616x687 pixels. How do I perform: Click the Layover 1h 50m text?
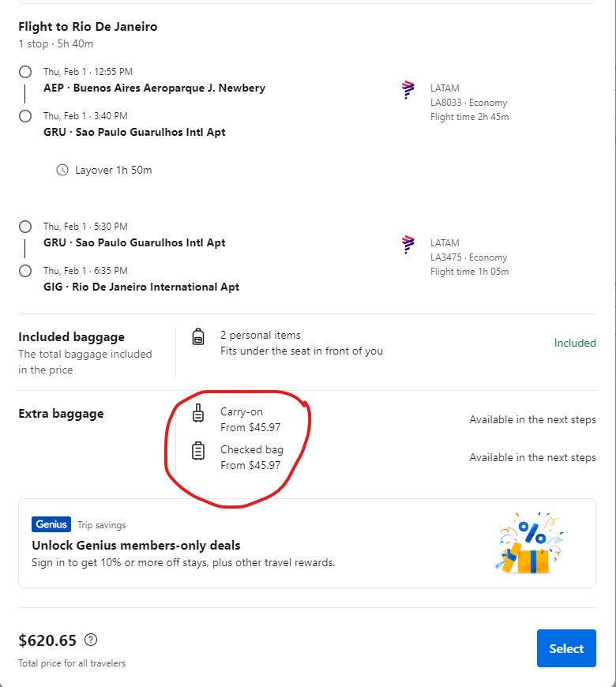(x=113, y=170)
